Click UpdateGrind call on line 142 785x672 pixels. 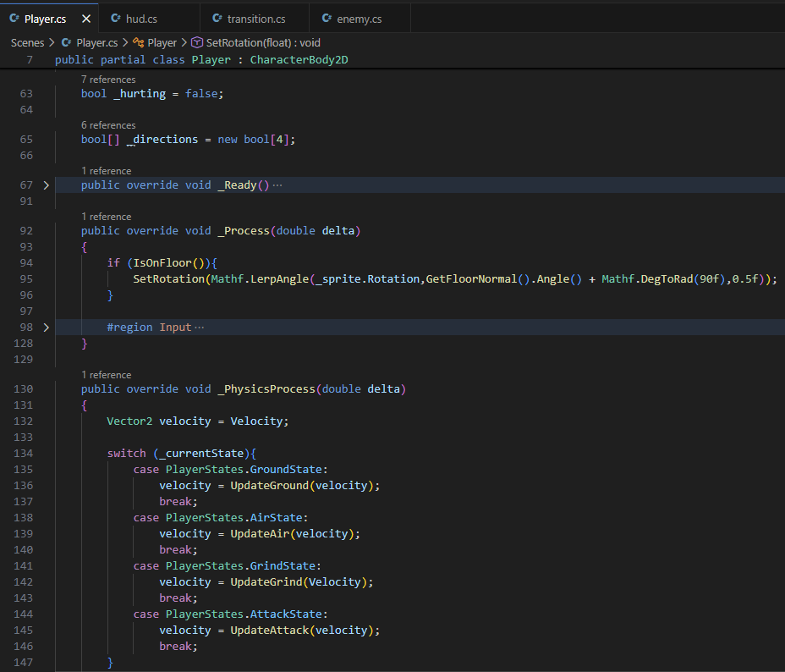click(x=266, y=582)
